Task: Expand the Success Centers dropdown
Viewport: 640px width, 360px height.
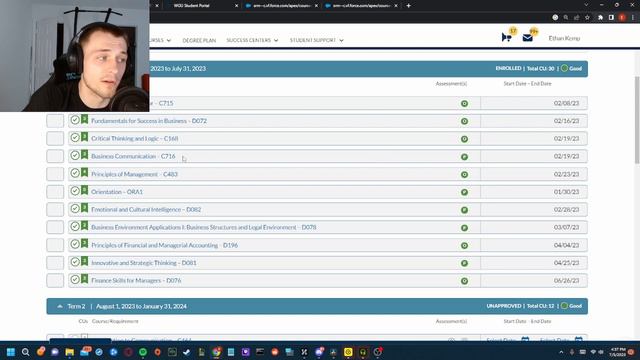Action: 276,40
